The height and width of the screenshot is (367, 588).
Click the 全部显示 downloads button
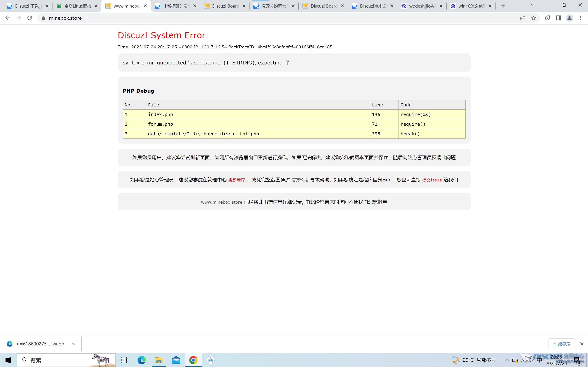[x=562, y=344]
